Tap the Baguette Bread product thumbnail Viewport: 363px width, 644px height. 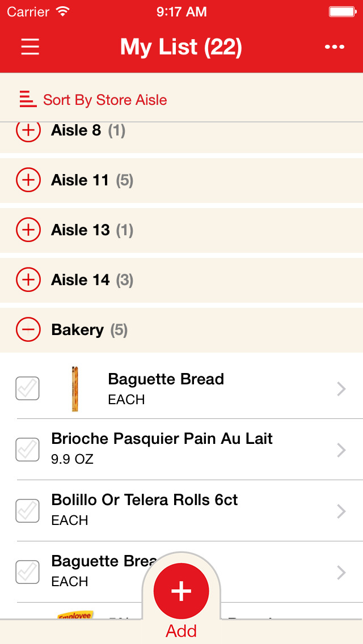click(75, 389)
